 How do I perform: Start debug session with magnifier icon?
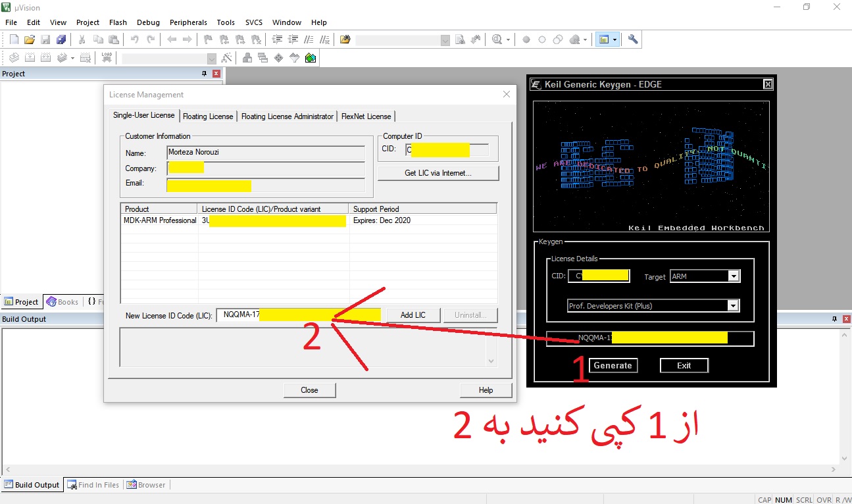click(497, 39)
